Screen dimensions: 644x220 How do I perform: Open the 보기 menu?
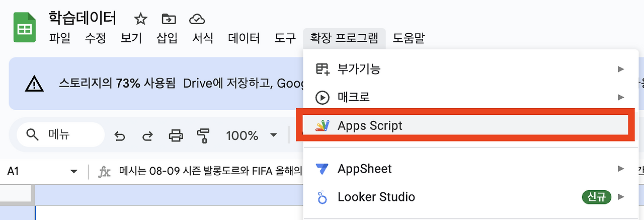[x=131, y=38]
